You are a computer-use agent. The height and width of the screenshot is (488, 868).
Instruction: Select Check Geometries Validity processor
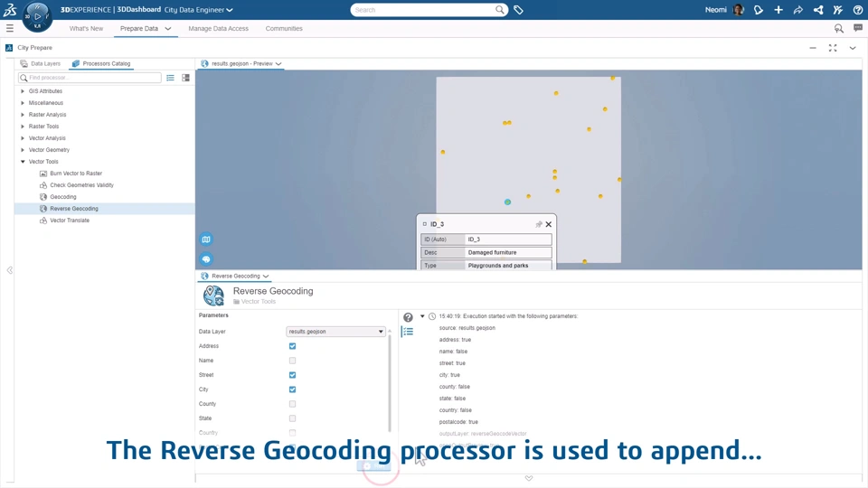81,184
